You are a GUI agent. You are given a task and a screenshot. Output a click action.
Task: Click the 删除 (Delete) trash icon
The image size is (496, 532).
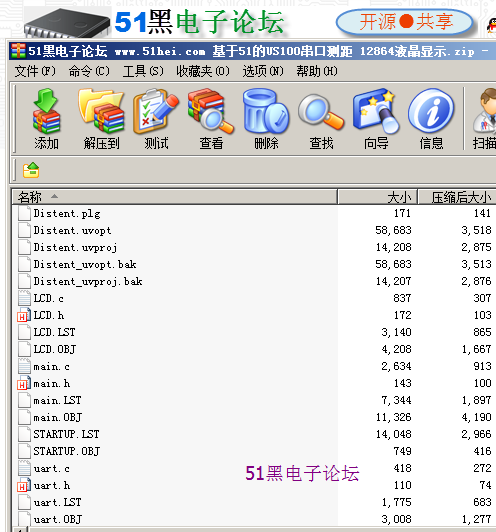click(x=266, y=111)
